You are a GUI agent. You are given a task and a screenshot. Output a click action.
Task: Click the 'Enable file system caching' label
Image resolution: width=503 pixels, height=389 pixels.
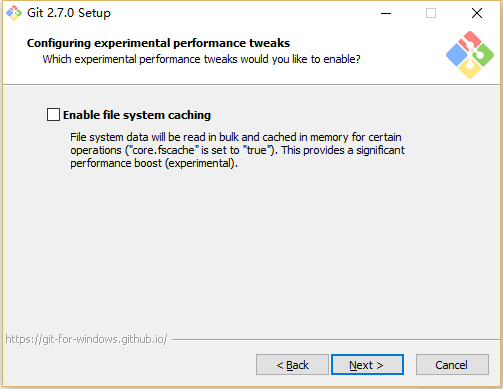click(x=137, y=115)
